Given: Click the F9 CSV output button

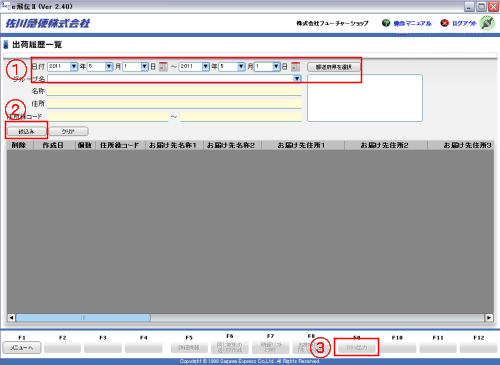Looking at the screenshot, I should (x=357, y=348).
